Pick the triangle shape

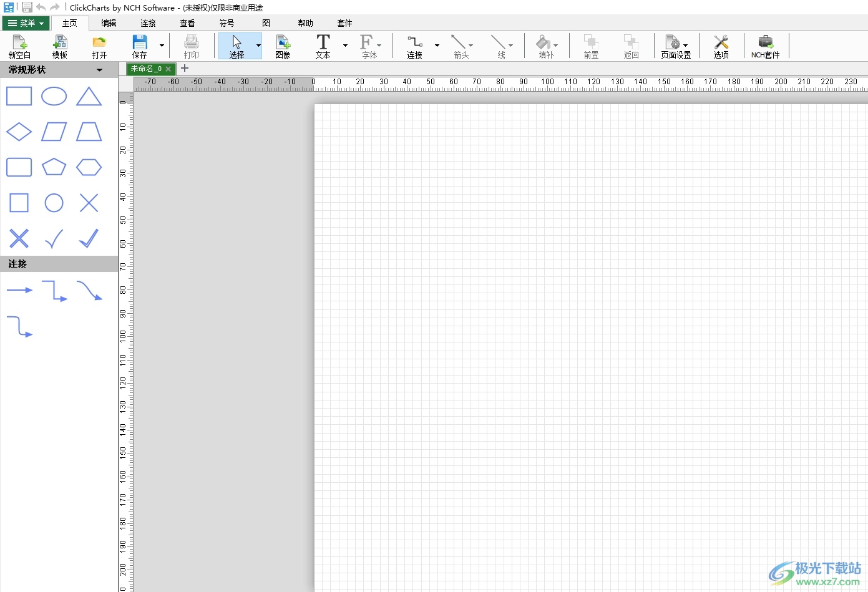tap(89, 97)
